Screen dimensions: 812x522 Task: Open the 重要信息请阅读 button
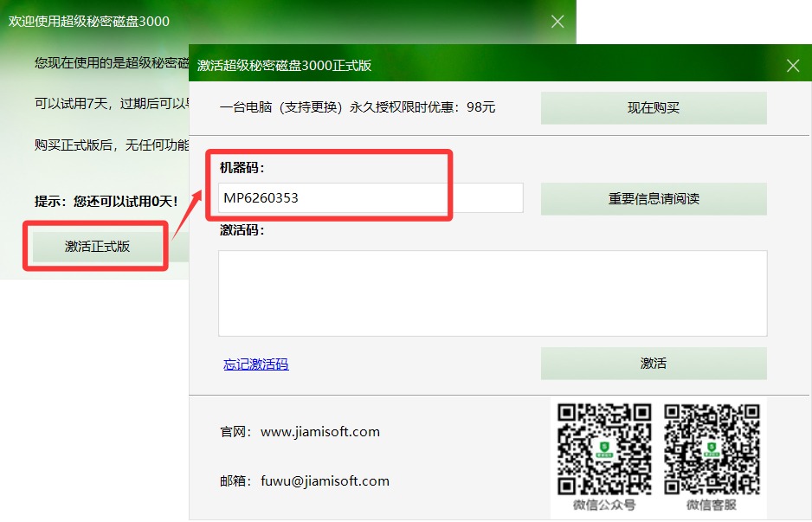(x=654, y=198)
